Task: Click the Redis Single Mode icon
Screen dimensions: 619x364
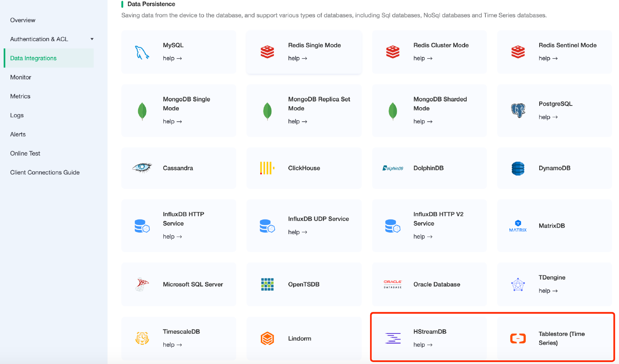Action: pos(267,52)
